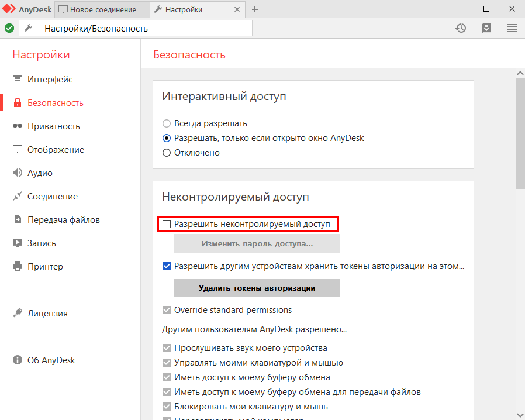
Task: Click the sunglasses Приватность icon
Action: point(18,126)
